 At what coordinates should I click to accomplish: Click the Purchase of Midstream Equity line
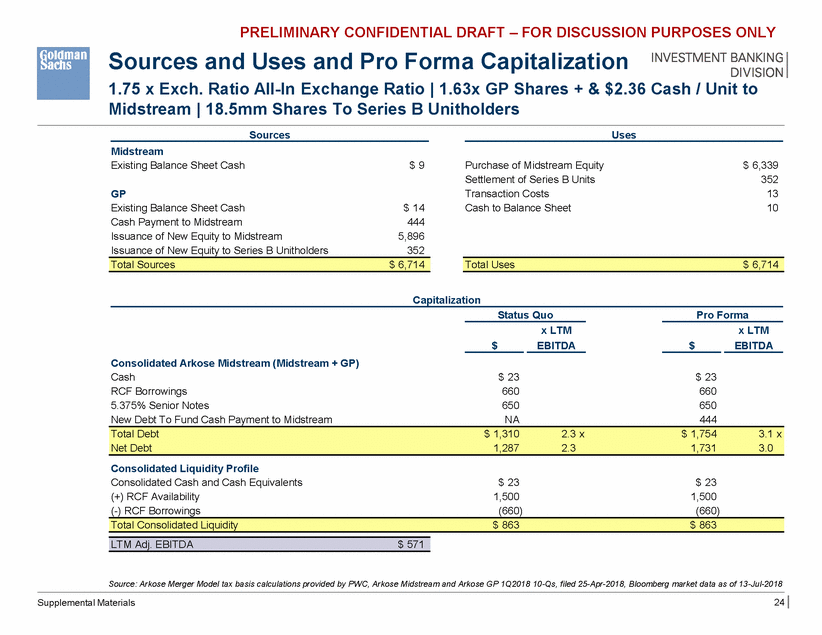click(534, 164)
